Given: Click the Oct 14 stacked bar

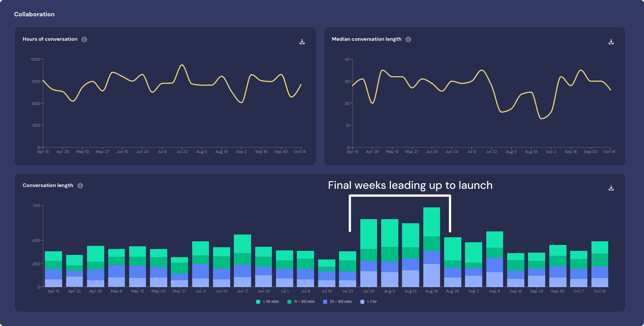Looking at the screenshot, I should pyautogui.click(x=600, y=264).
